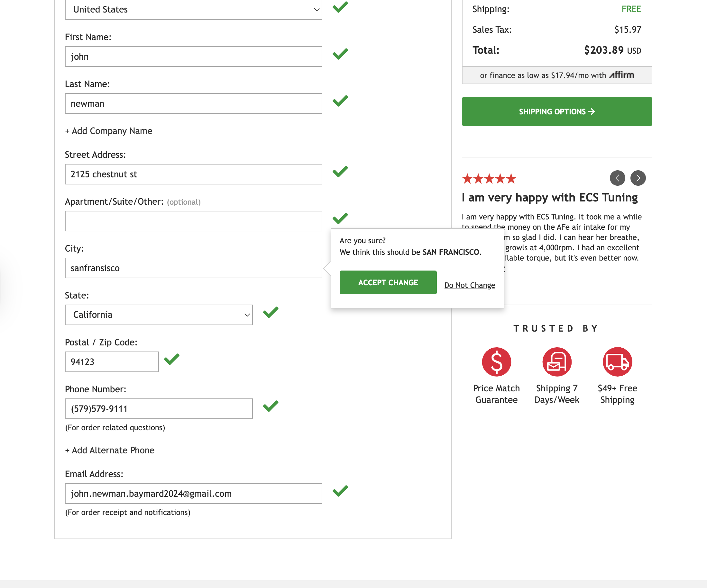Click green checkmark next to Email Address

[340, 491]
